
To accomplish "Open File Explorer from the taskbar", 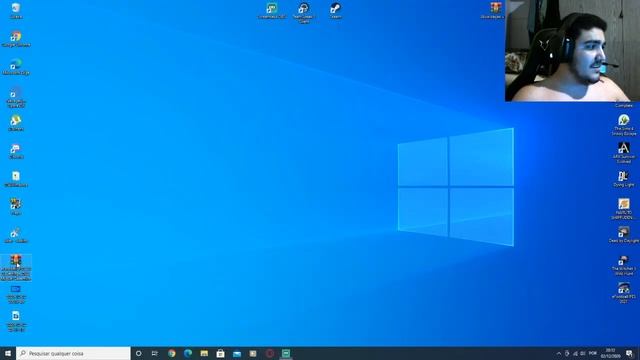I will point(204,353).
